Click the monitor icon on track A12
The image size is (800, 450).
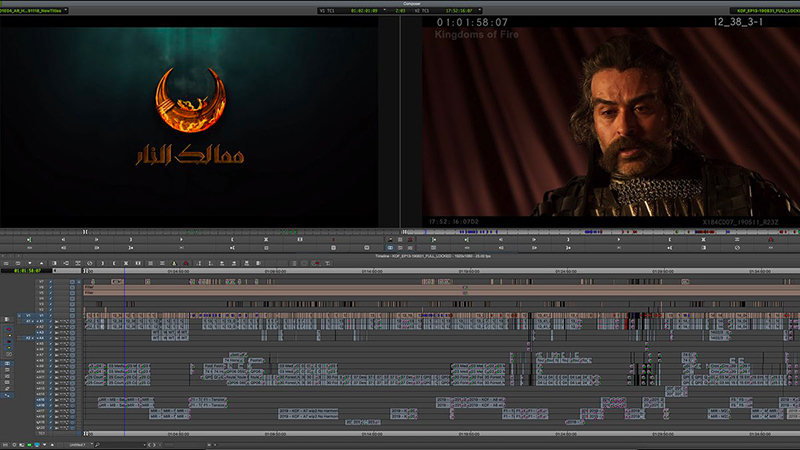point(72,383)
